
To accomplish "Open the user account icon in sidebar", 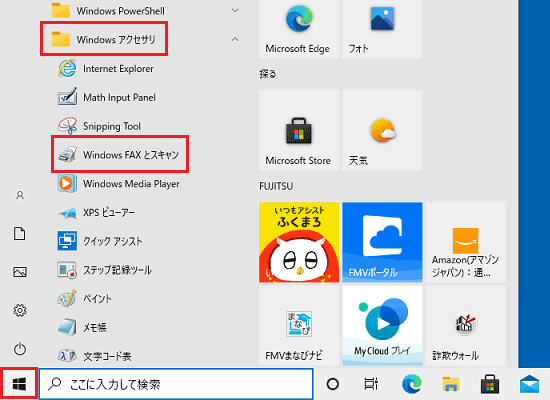I will [20, 195].
